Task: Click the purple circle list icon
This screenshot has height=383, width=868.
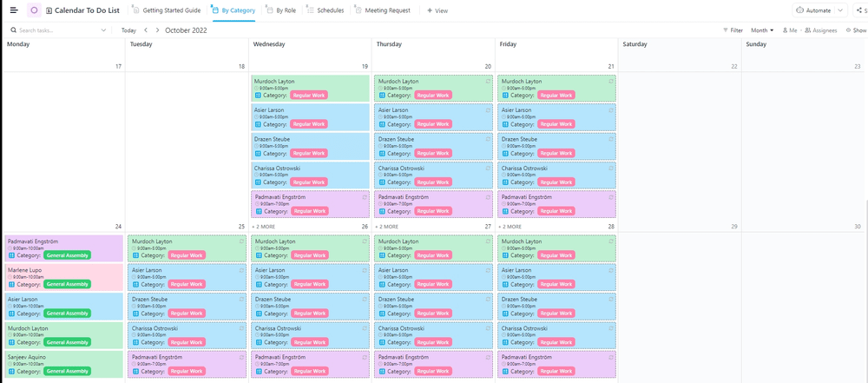Action: tap(34, 10)
